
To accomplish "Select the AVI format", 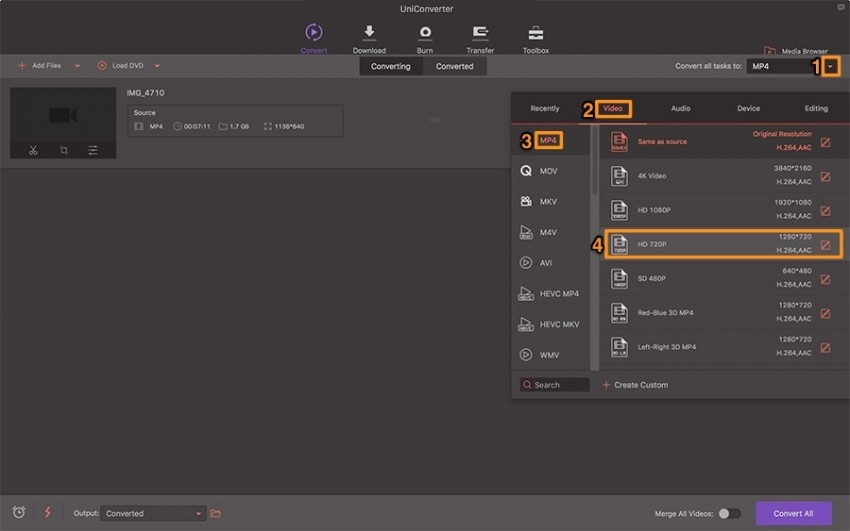I will pos(550,263).
